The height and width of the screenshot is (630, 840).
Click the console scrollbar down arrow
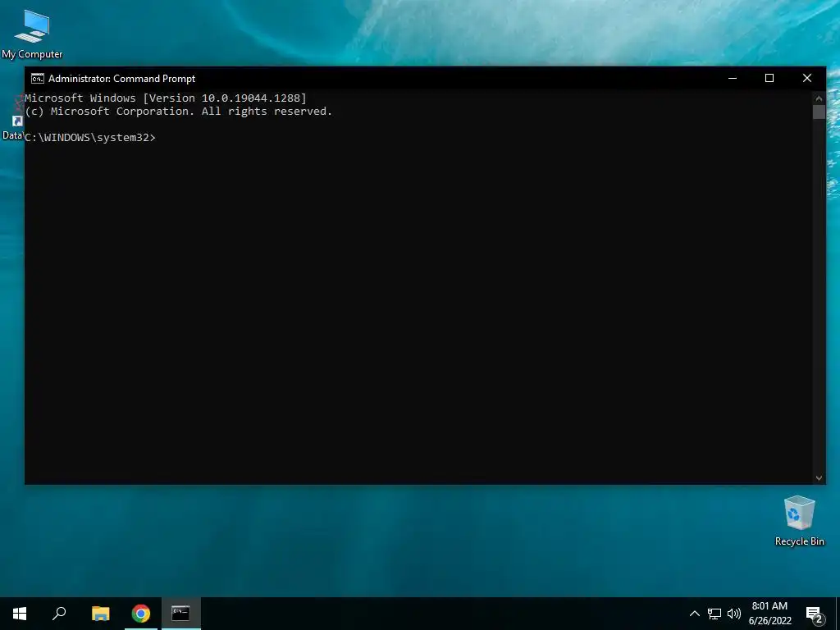tap(819, 478)
